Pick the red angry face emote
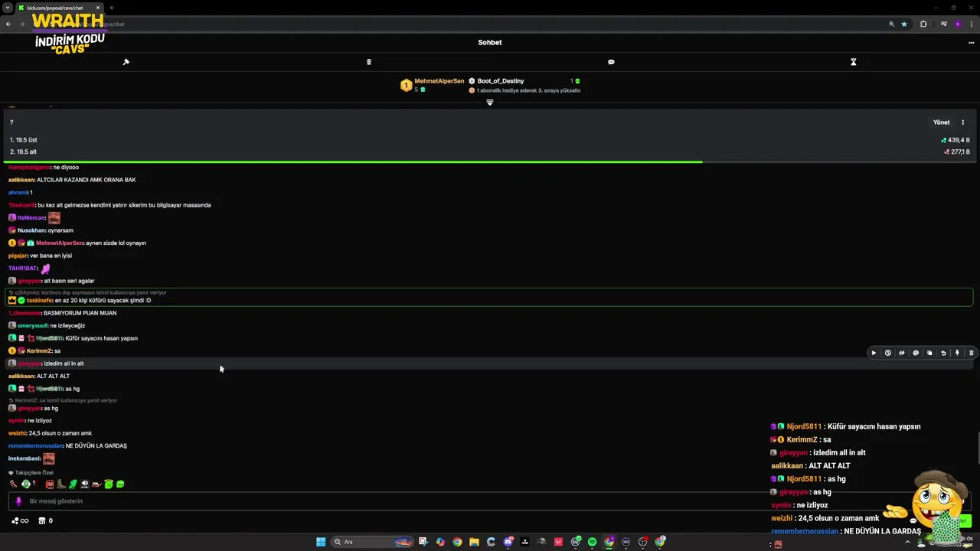 (x=50, y=484)
